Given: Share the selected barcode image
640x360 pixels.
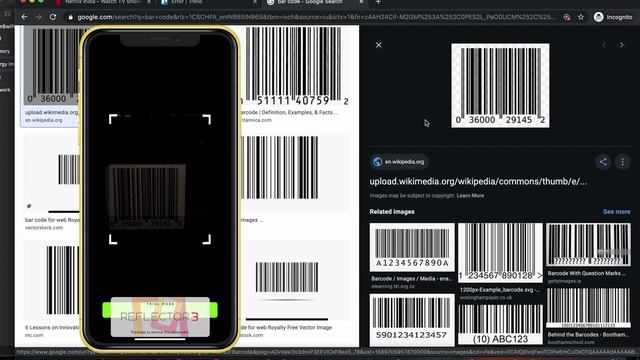Looking at the screenshot, I should 603,162.
